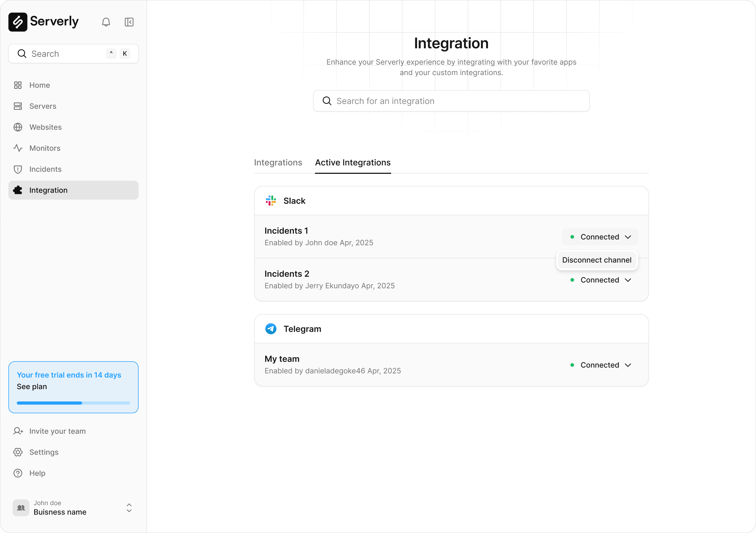Image resolution: width=756 pixels, height=533 pixels.
Task: Open the Websites globe icon
Action: click(x=18, y=127)
